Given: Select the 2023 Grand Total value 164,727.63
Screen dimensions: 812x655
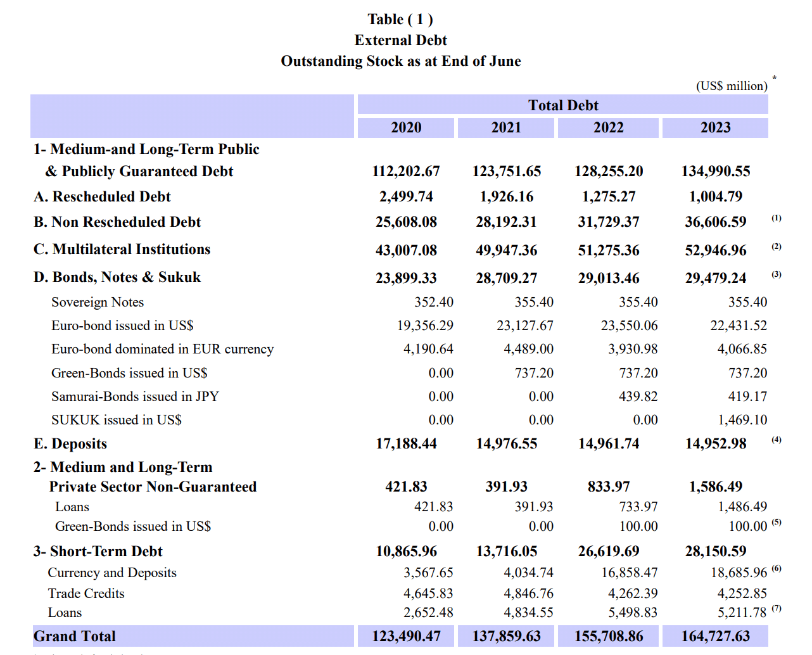Looking at the screenshot, I should coord(715,636).
